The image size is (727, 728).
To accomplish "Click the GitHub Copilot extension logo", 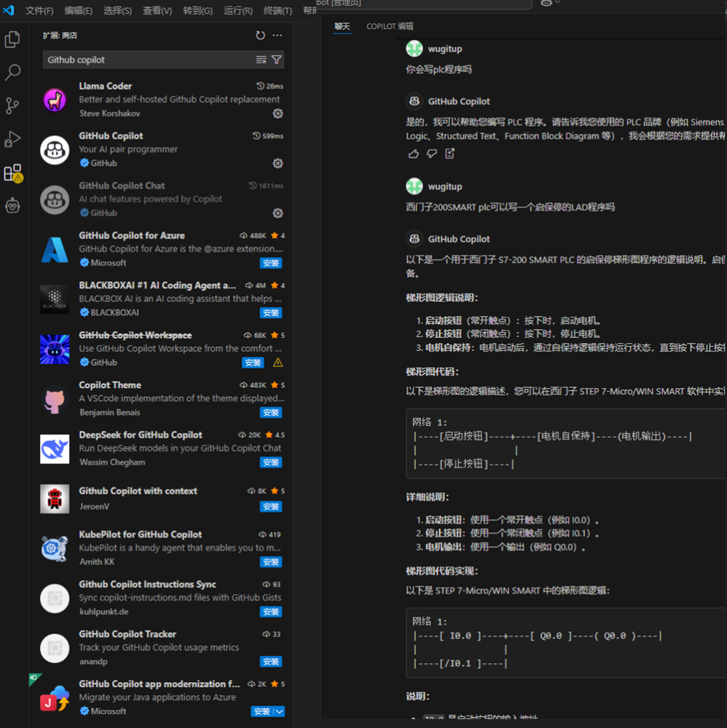I will [x=55, y=149].
